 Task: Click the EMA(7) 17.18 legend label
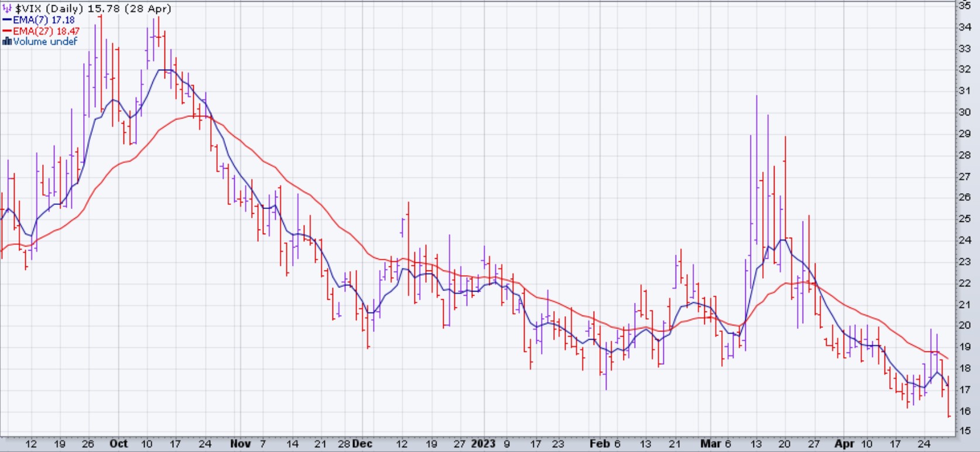tap(44, 20)
